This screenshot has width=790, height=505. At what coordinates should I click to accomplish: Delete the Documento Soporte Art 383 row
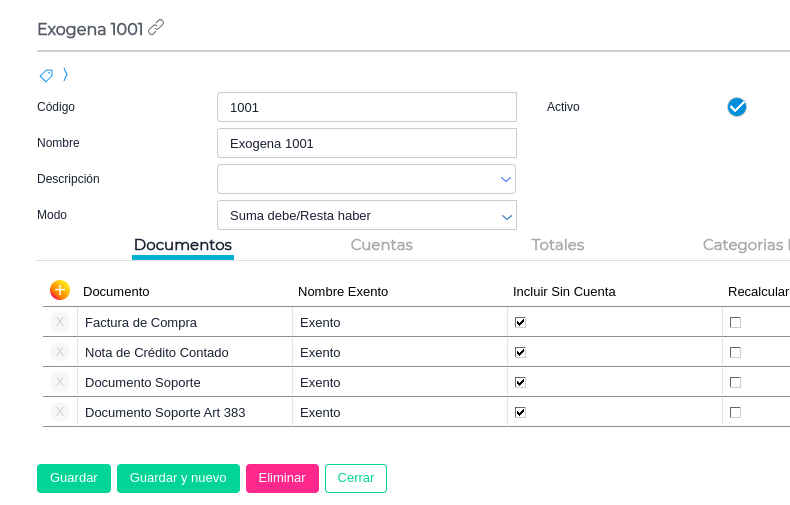point(60,412)
